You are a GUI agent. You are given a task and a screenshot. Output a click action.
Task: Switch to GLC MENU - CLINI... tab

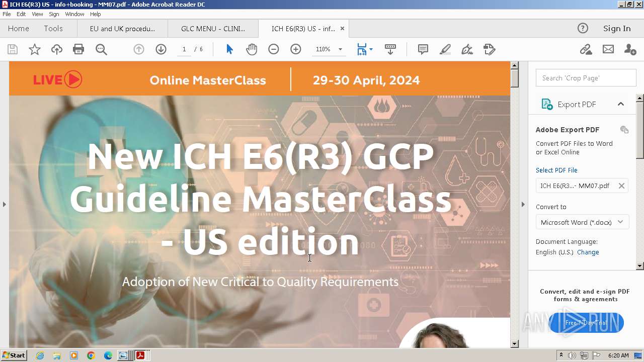(x=213, y=29)
